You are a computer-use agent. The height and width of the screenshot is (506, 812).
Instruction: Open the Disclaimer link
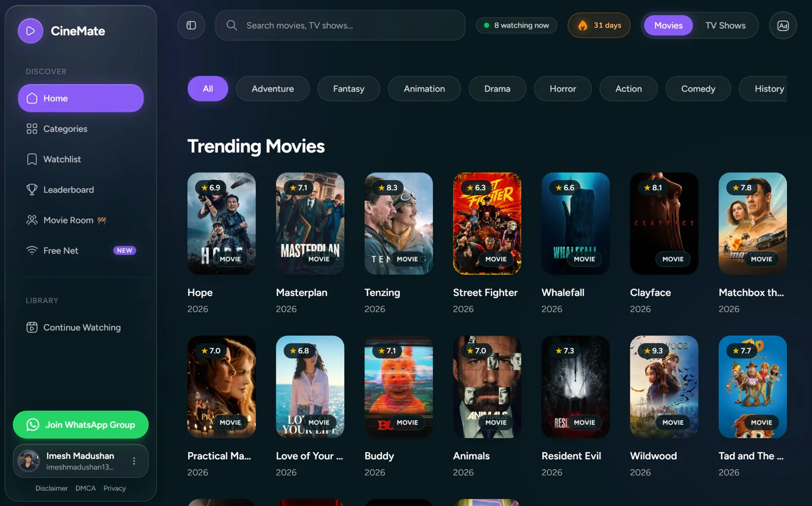51,488
